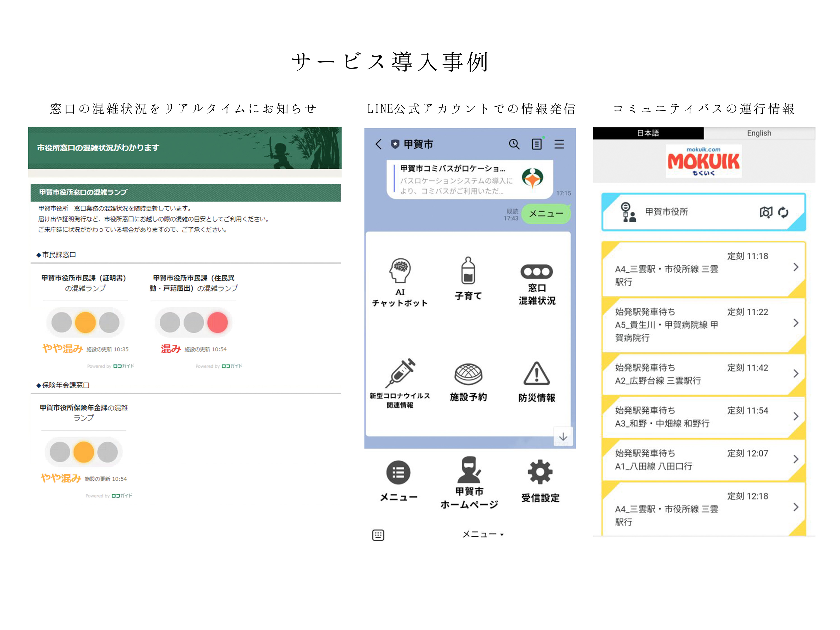
Task: Tap the disaster prevention warning triangle
Action: click(536, 374)
